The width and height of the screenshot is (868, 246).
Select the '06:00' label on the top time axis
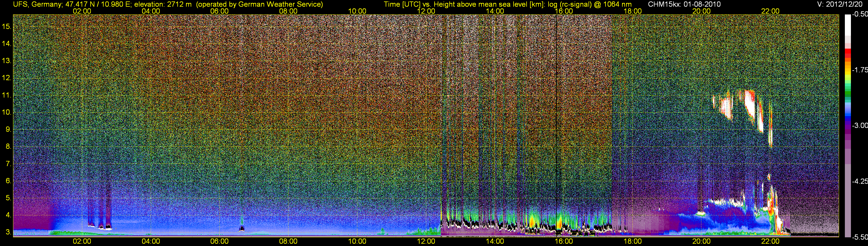click(219, 11)
